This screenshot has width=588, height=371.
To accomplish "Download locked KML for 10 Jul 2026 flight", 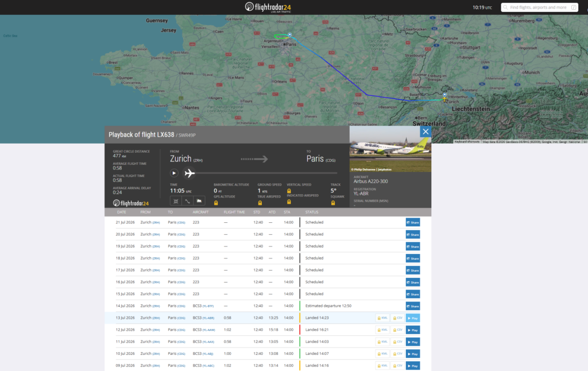I will [x=382, y=354].
